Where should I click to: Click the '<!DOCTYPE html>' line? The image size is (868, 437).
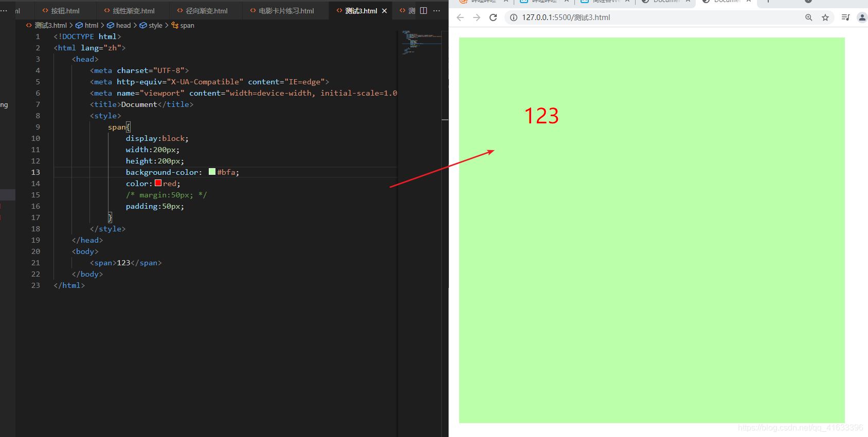click(x=87, y=37)
